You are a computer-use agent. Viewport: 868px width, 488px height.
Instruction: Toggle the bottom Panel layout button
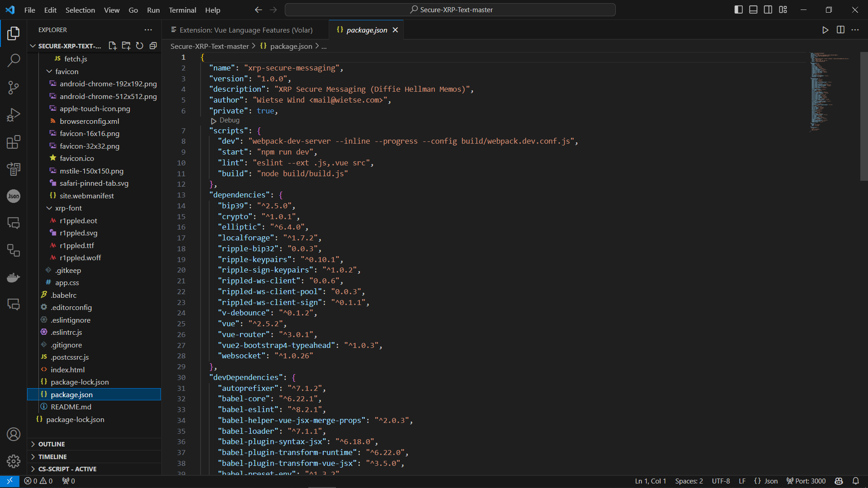coord(753,9)
